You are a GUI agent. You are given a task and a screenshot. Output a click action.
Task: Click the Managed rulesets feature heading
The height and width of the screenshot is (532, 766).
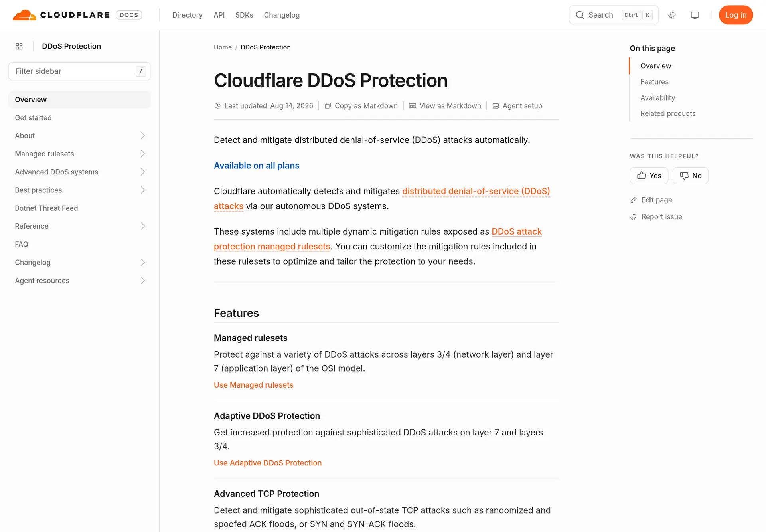pyautogui.click(x=251, y=338)
